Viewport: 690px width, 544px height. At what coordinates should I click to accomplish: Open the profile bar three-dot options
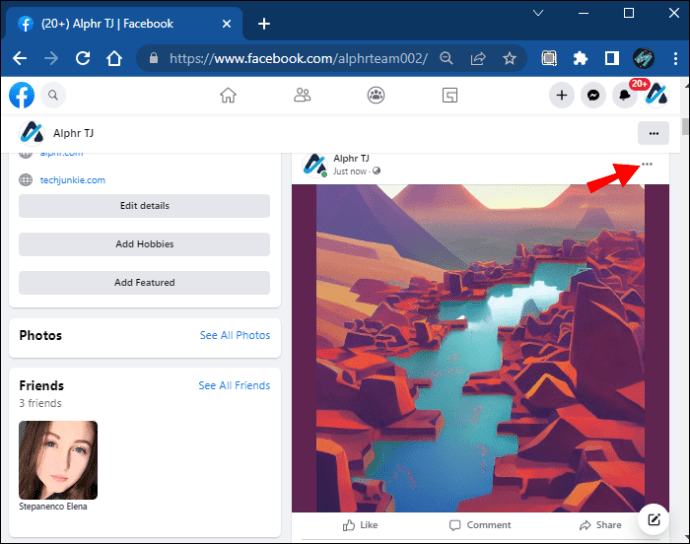tap(653, 133)
